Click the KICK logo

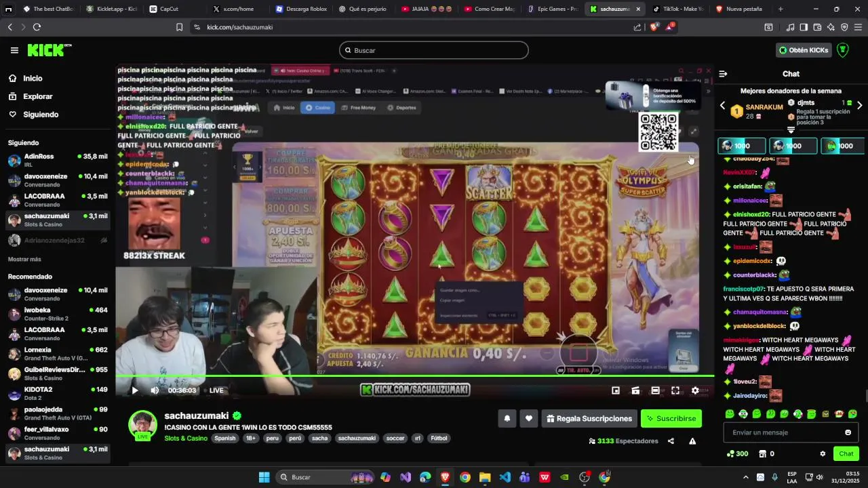click(x=49, y=50)
